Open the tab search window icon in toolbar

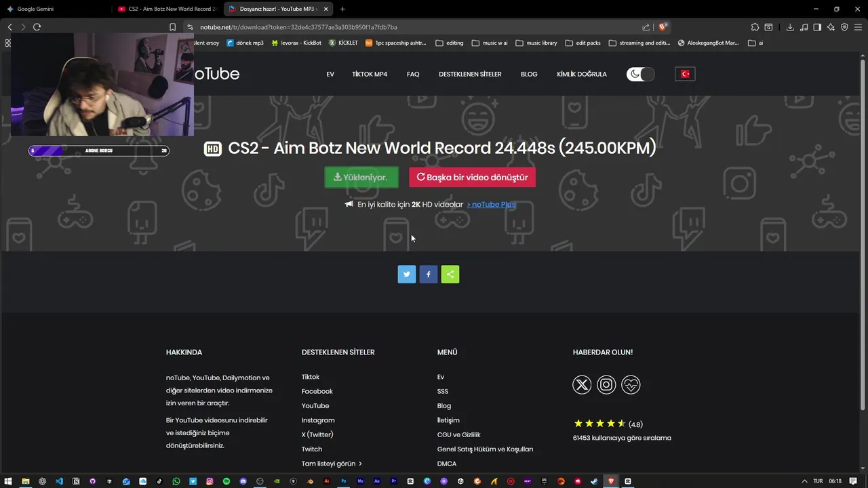point(768,27)
